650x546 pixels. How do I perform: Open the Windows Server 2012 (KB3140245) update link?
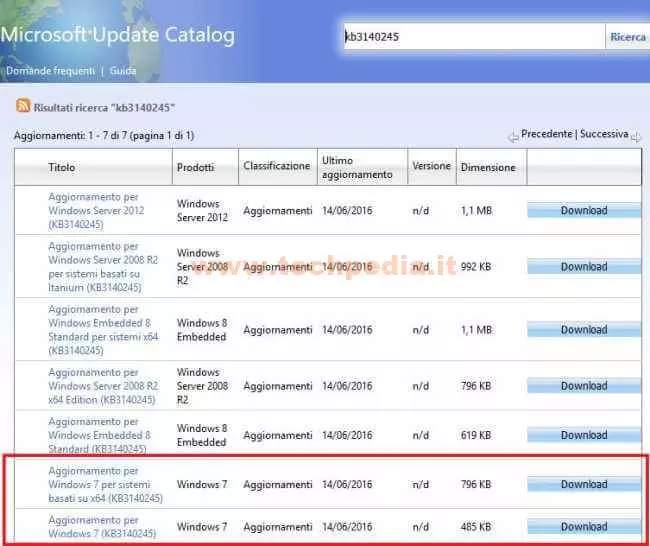(x=96, y=211)
